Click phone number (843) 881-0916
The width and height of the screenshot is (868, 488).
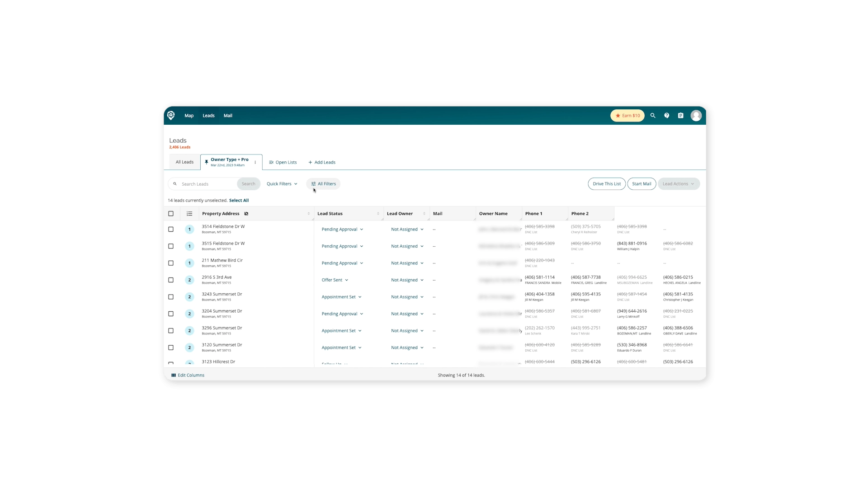632,244
